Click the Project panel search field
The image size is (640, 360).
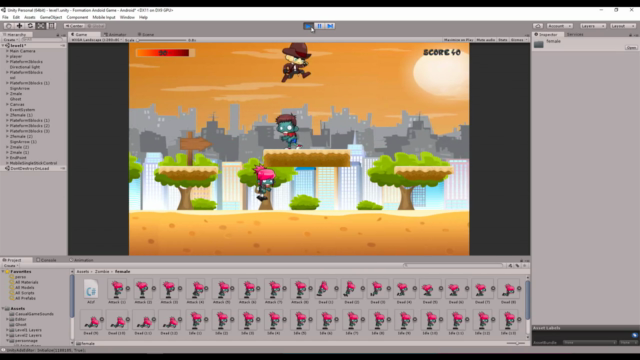click(x=454, y=266)
